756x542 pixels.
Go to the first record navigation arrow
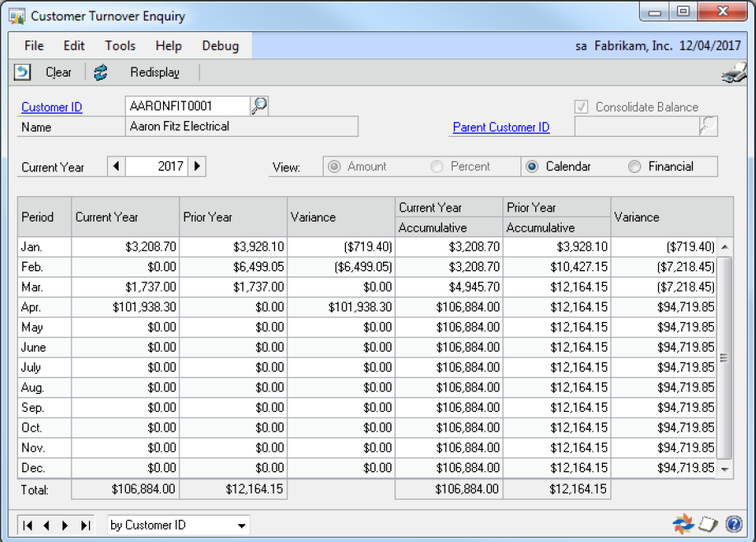28,525
